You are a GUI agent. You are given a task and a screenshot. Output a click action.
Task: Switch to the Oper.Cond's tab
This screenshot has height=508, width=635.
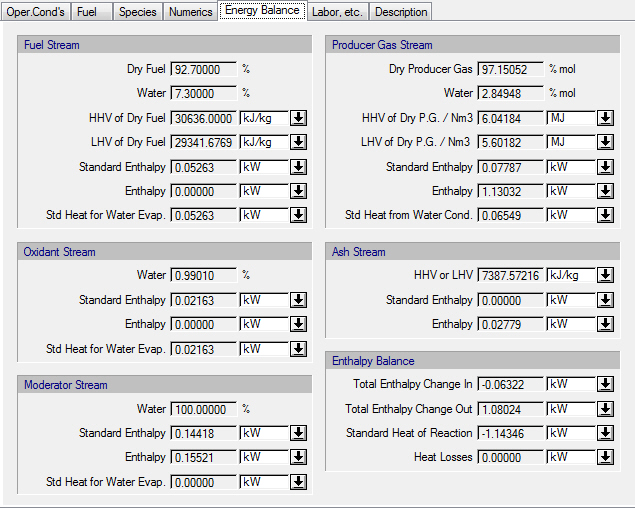point(35,12)
